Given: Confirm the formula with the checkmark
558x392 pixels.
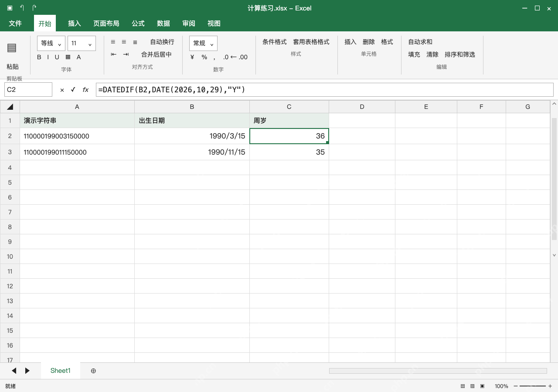Looking at the screenshot, I should (x=73, y=90).
